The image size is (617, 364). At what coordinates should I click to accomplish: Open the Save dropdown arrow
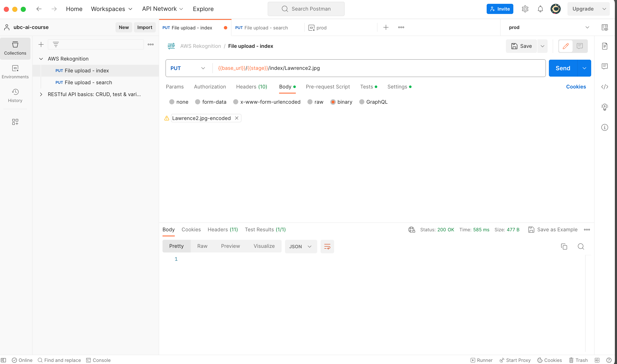pyautogui.click(x=542, y=46)
